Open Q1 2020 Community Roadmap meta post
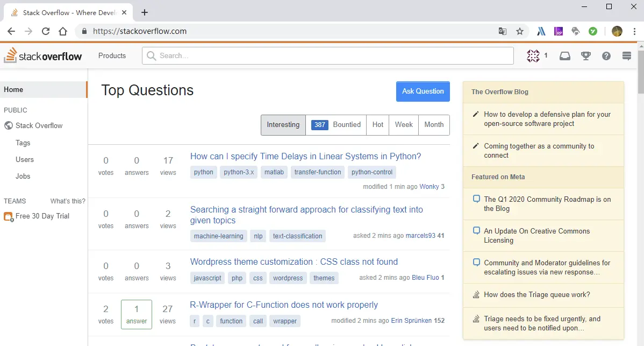This screenshot has width=644, height=346. pyautogui.click(x=547, y=204)
